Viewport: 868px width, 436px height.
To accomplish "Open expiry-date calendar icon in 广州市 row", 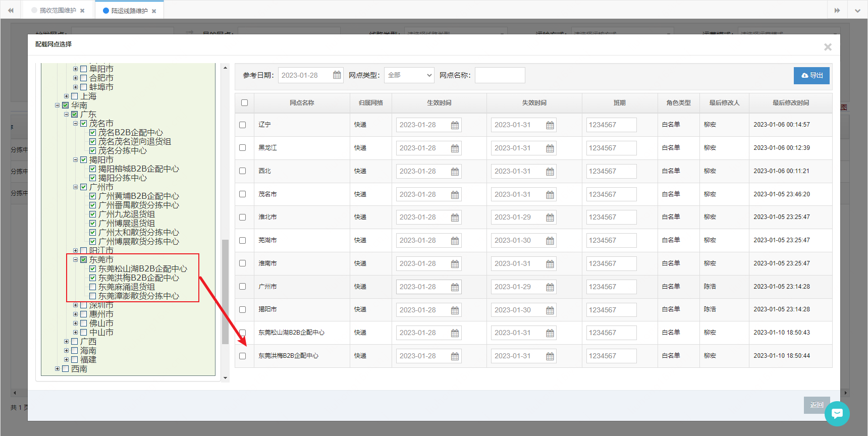I will tap(550, 287).
